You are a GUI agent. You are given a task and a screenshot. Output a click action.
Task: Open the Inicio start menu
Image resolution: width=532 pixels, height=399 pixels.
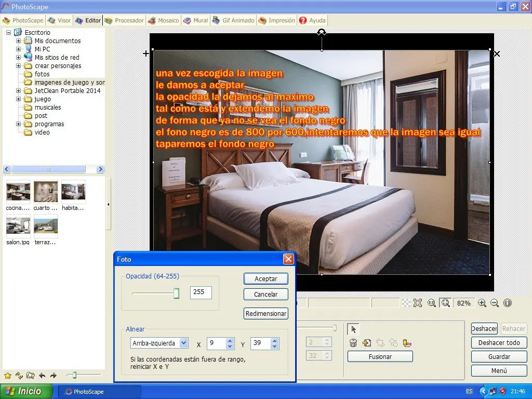pyautogui.click(x=26, y=391)
